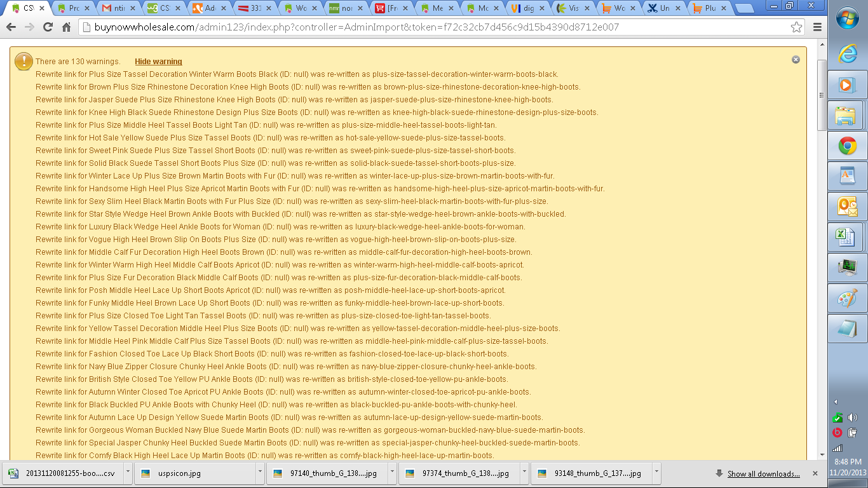Expand the csv download options arrow
Viewport: 868px width, 488px height.
tap(128, 473)
